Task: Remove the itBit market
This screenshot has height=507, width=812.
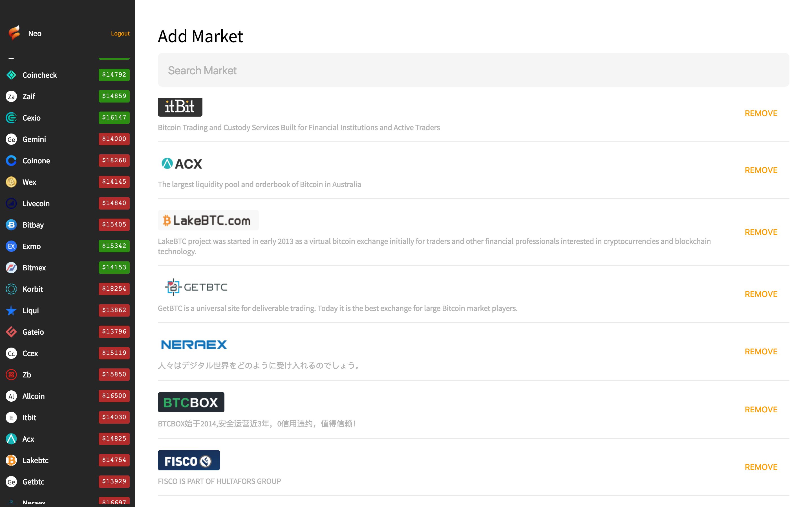Action: point(761,113)
